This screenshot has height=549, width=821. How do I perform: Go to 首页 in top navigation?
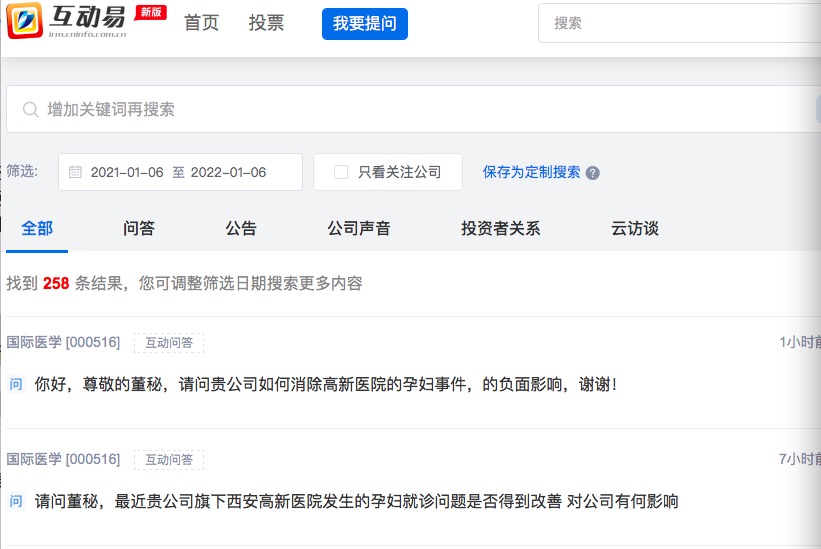click(x=201, y=23)
